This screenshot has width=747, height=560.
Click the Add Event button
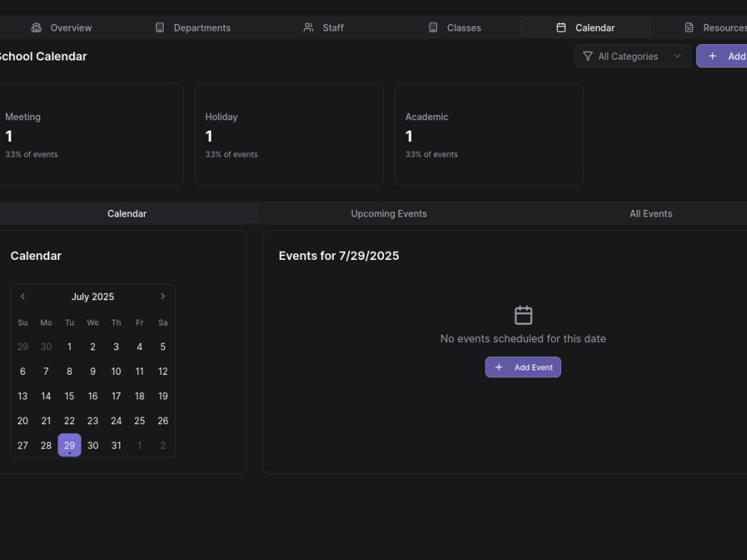(523, 367)
